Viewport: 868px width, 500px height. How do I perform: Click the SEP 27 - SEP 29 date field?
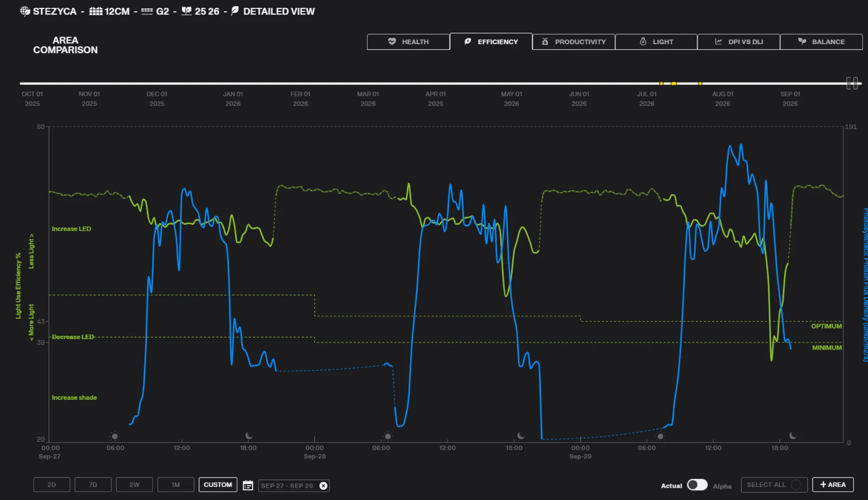coord(294,486)
